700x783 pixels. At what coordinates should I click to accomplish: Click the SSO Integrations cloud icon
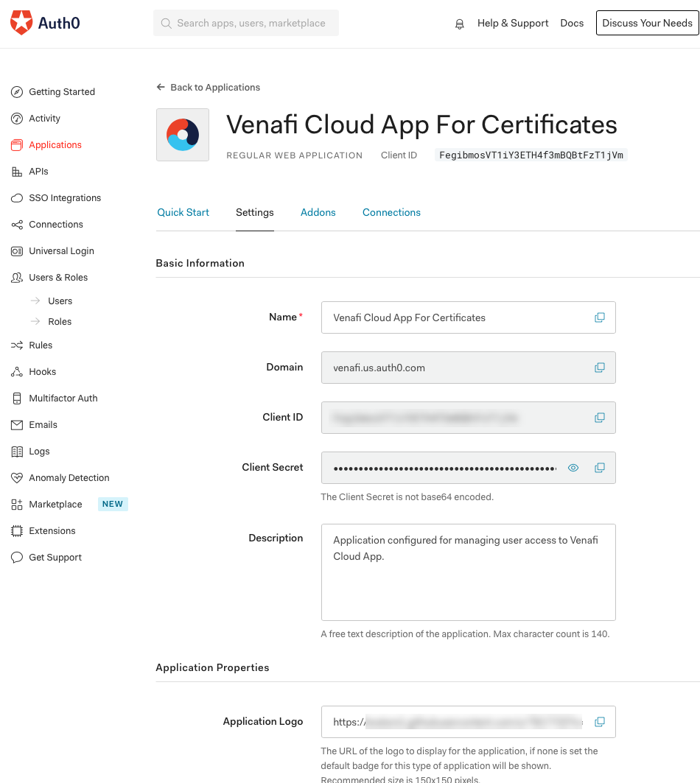(17, 197)
